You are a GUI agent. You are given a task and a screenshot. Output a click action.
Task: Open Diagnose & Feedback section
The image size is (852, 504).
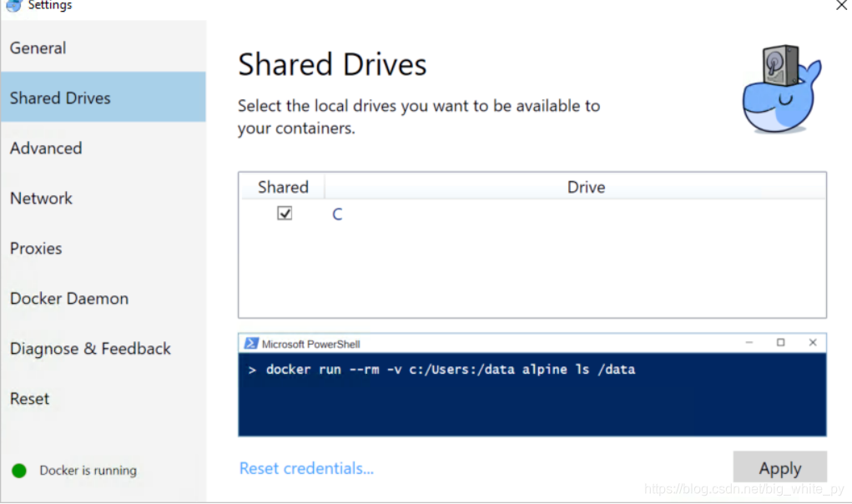pos(103,348)
